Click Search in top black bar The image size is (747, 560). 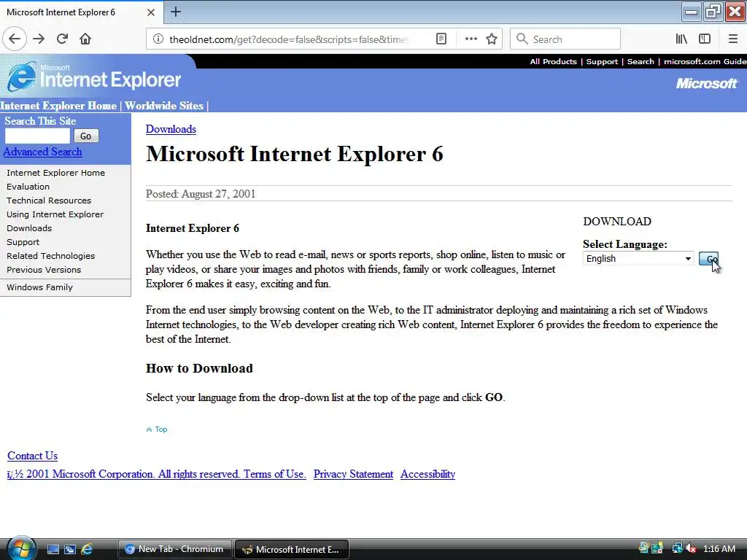pos(640,61)
